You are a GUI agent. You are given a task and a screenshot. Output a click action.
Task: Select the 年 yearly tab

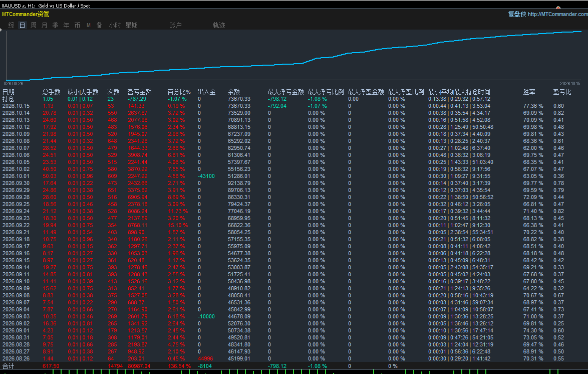[x=67, y=25]
